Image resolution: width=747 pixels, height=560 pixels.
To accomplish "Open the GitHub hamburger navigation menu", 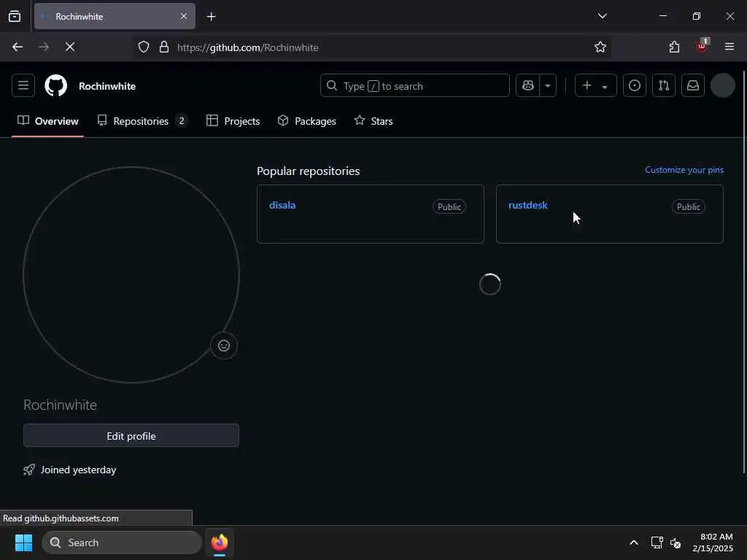I will coord(23,86).
